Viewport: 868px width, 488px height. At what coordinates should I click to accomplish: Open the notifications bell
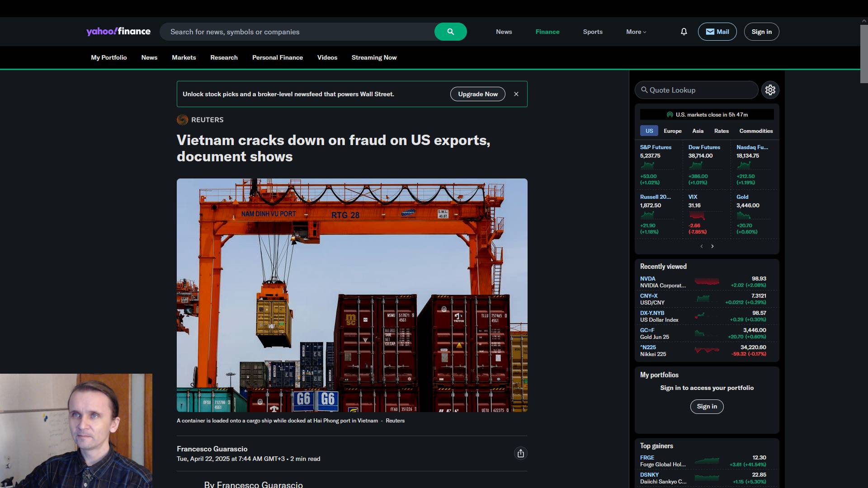[x=684, y=32]
